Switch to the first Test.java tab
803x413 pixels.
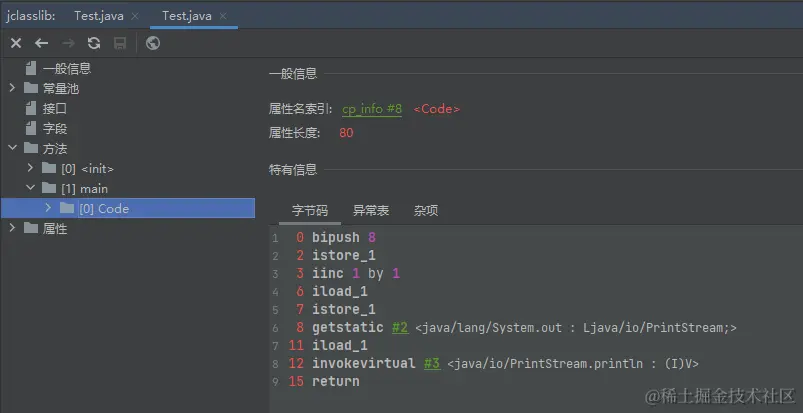pyautogui.click(x=99, y=16)
